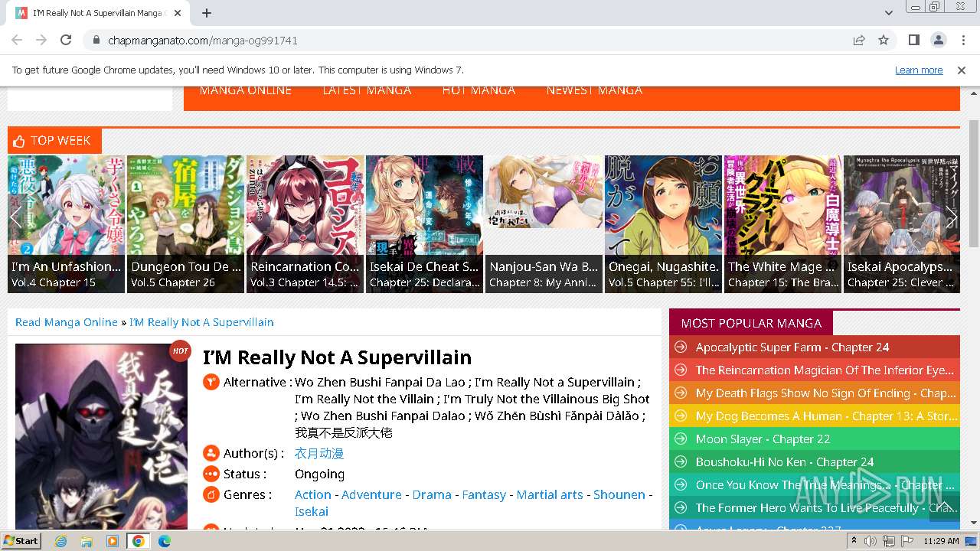Share this page icon
Image resolution: width=980 pixels, height=551 pixels.
coord(859,40)
